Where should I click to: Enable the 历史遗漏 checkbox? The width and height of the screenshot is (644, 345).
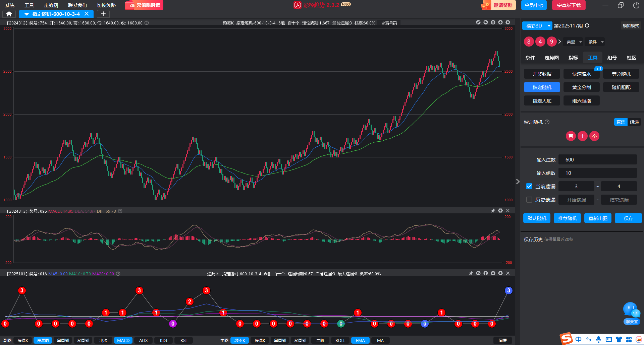point(529,200)
